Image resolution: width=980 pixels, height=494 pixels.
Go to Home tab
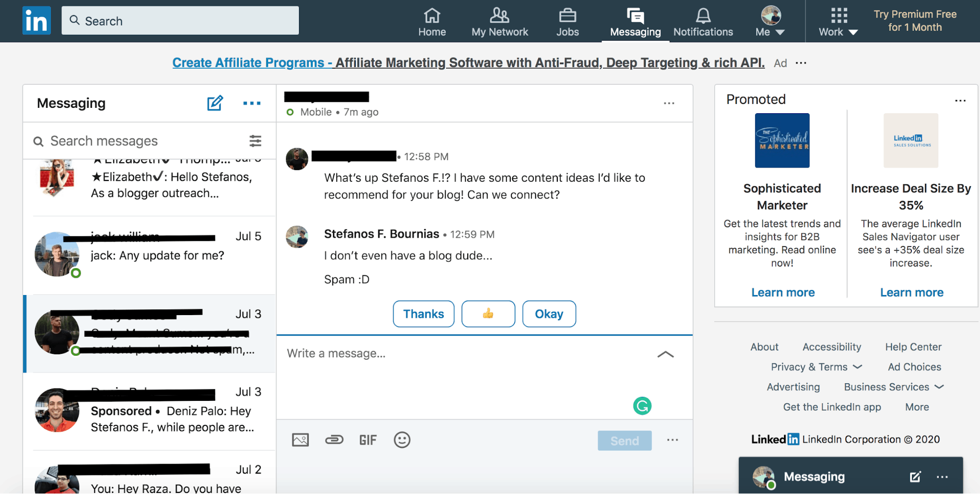point(432,22)
